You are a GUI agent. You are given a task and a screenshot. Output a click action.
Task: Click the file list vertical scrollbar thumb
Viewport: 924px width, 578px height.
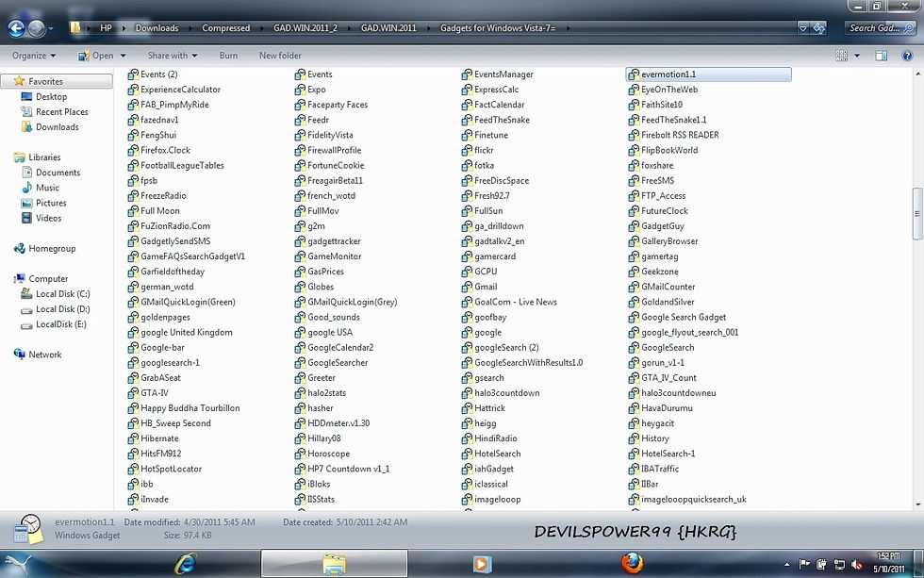[x=917, y=214]
